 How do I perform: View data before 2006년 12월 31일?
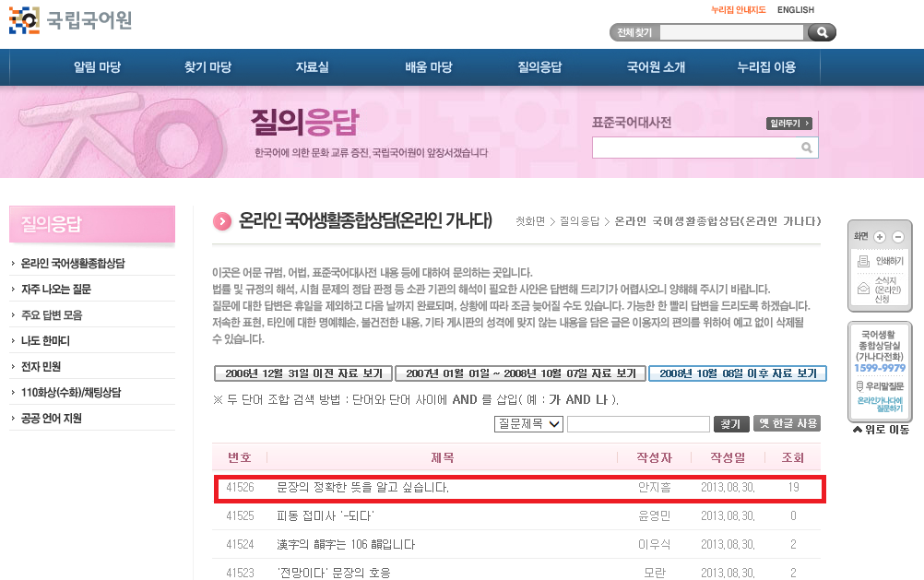303,373
